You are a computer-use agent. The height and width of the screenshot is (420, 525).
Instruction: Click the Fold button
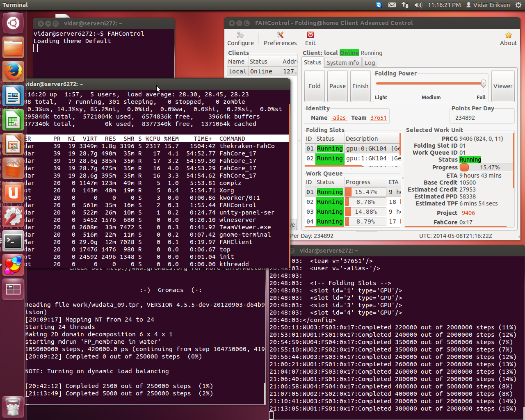(x=315, y=86)
